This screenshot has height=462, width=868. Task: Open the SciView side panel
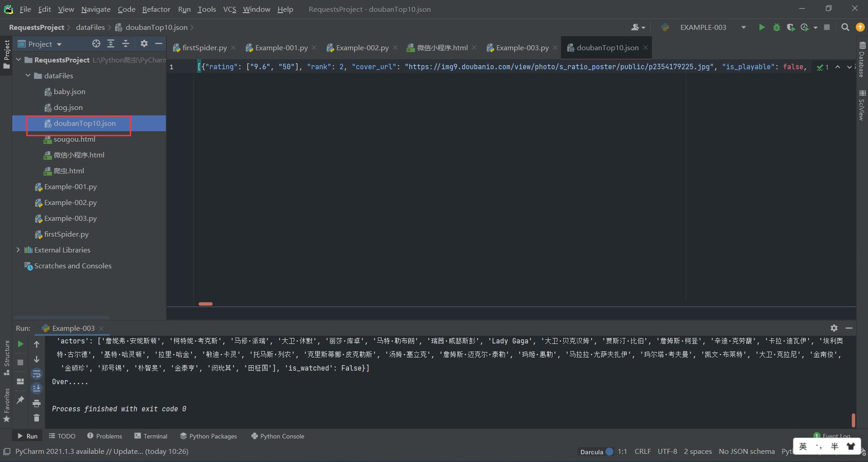(862, 105)
